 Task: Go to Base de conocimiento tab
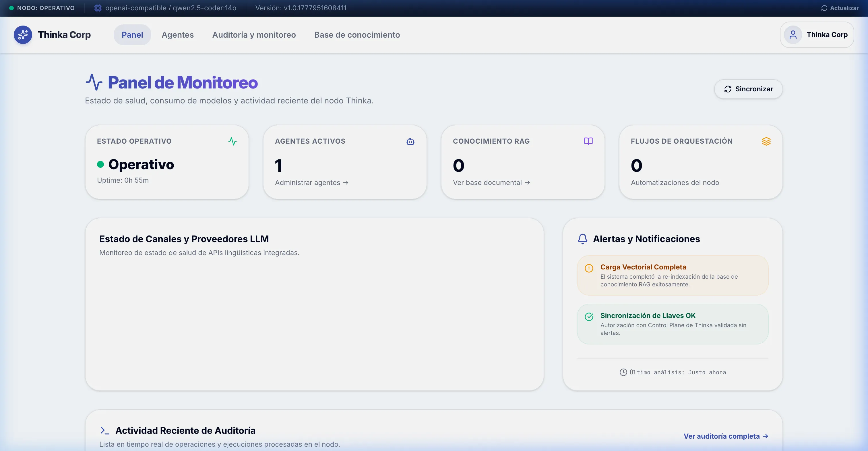click(357, 35)
